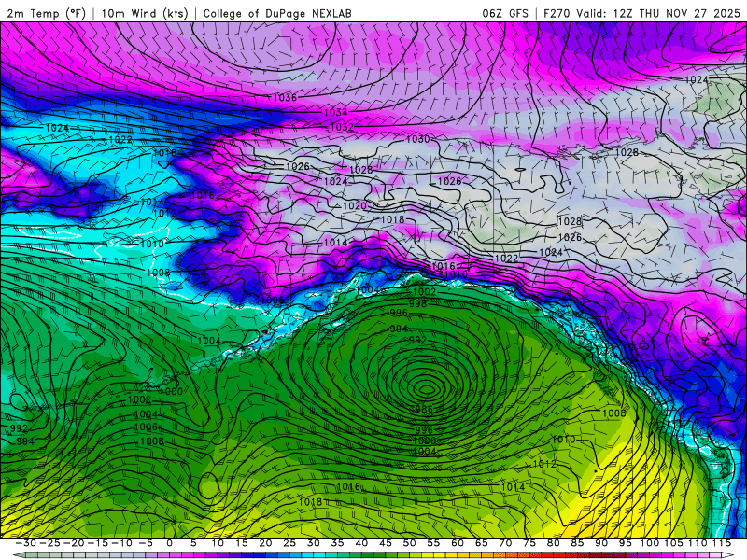
Task: Click the "40" color scale label
Action: [x=361, y=543]
